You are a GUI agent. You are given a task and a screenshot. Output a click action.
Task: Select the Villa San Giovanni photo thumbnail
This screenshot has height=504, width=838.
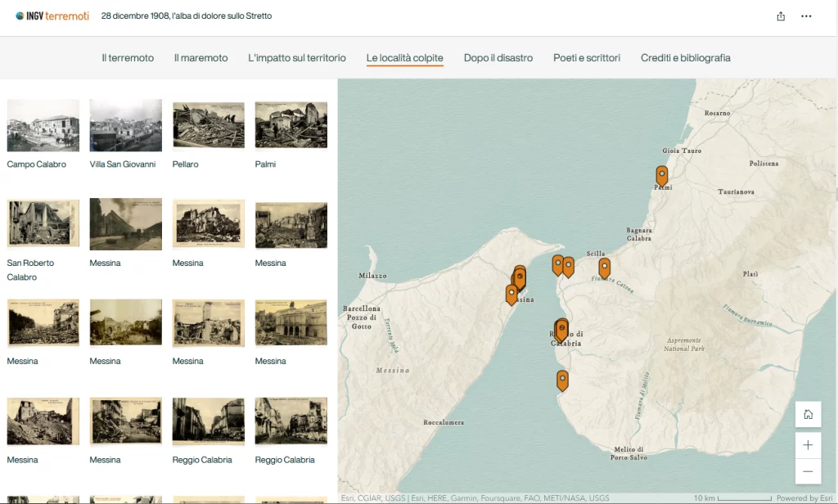pyautogui.click(x=125, y=125)
